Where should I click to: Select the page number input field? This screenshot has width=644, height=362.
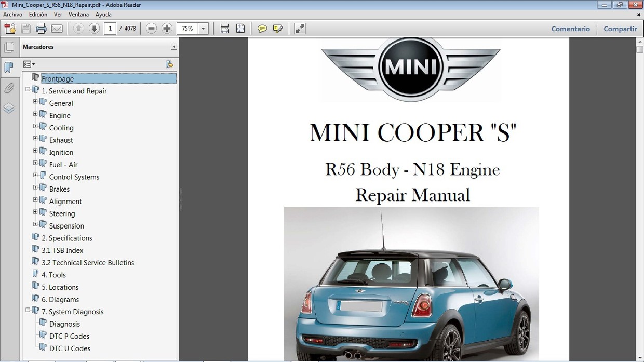click(x=110, y=29)
